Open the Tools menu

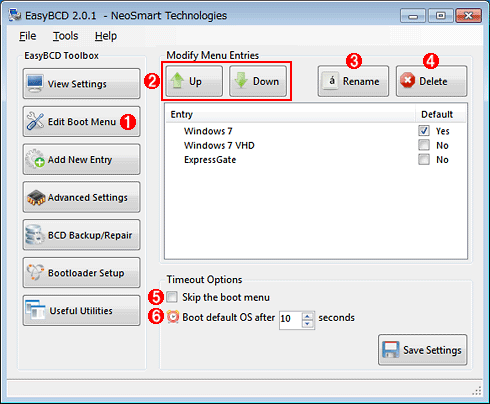65,36
